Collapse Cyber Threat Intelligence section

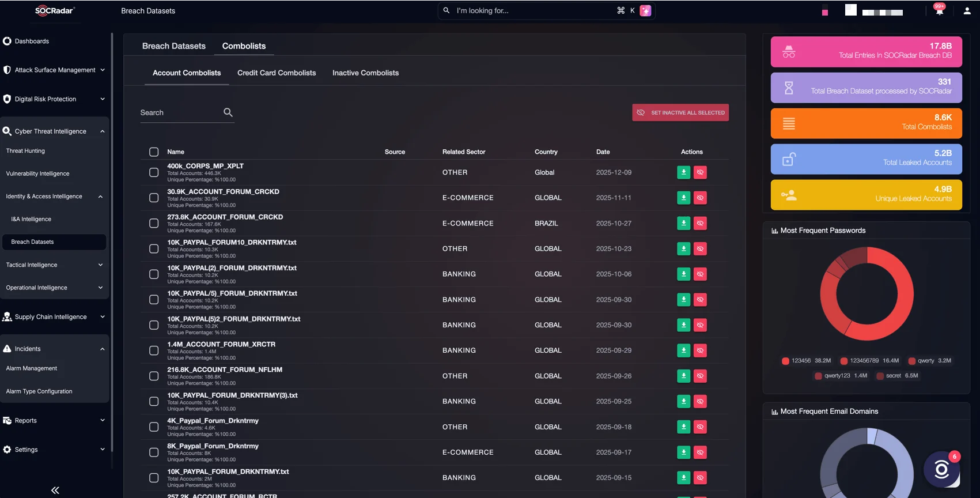point(55,131)
